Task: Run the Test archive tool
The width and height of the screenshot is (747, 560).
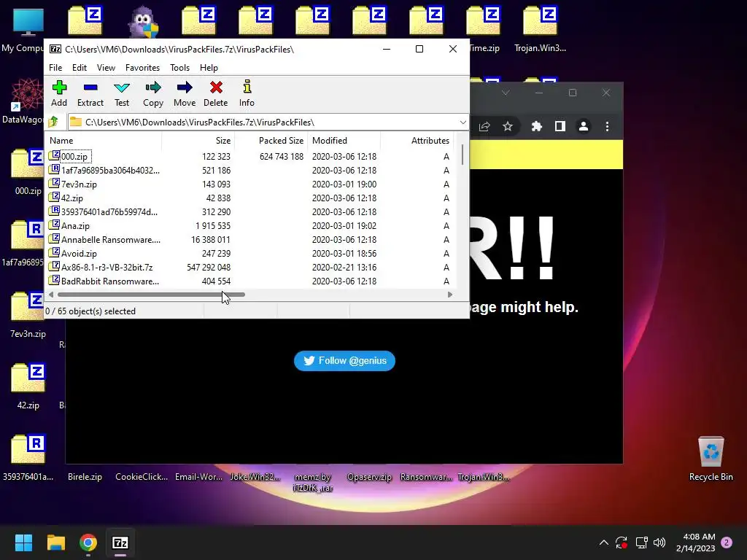Action: [x=122, y=94]
